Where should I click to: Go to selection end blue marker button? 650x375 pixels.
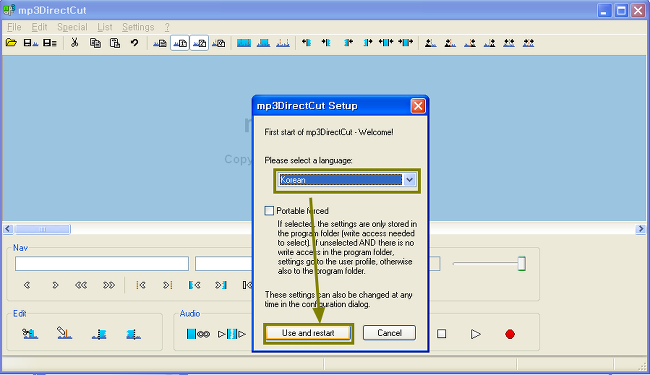coord(221,285)
